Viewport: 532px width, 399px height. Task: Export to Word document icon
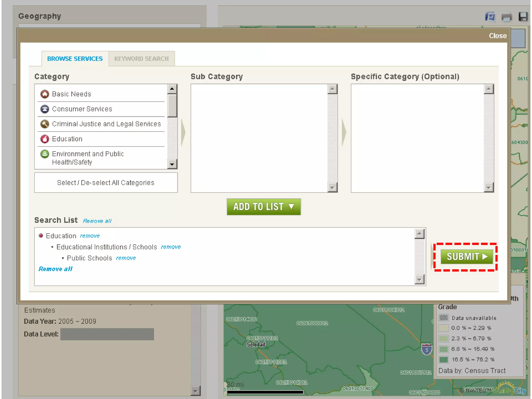[490, 17]
